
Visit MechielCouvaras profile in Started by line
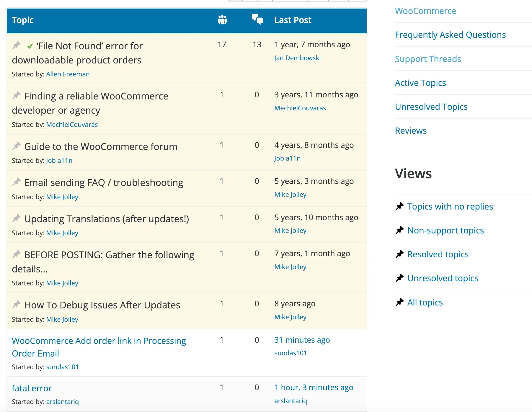(x=72, y=125)
